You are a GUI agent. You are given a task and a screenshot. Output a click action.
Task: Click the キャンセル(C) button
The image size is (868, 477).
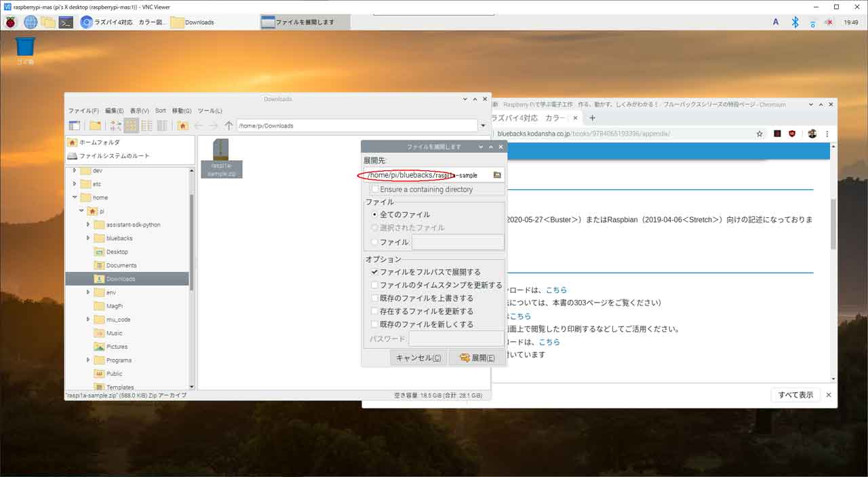click(x=418, y=358)
